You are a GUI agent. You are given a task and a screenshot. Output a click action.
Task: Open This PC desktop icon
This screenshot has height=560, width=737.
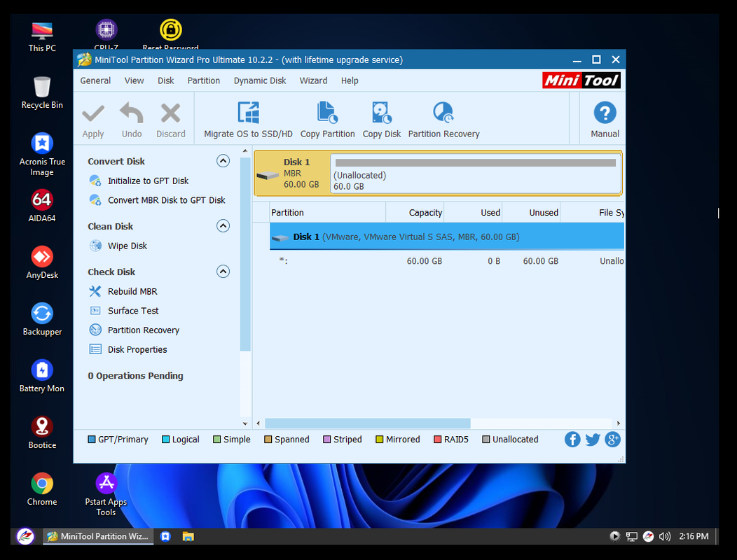(42, 36)
